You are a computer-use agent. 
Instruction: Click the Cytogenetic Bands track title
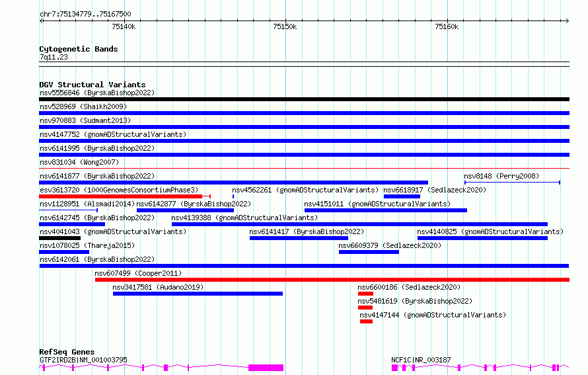[x=79, y=49]
